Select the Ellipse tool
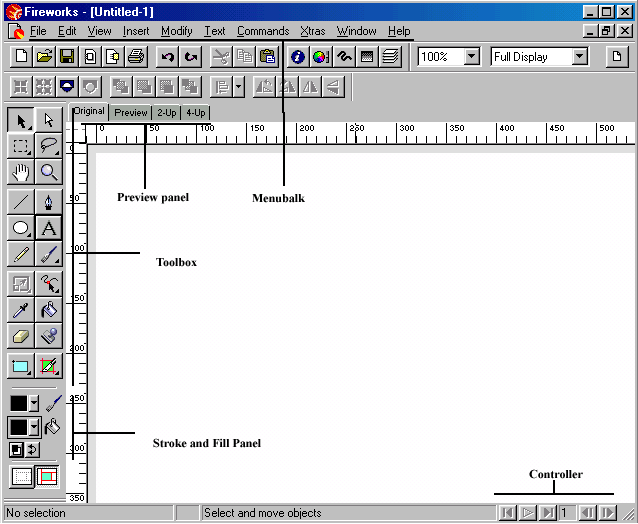Viewport: 638px width, 524px height. pos(21,228)
